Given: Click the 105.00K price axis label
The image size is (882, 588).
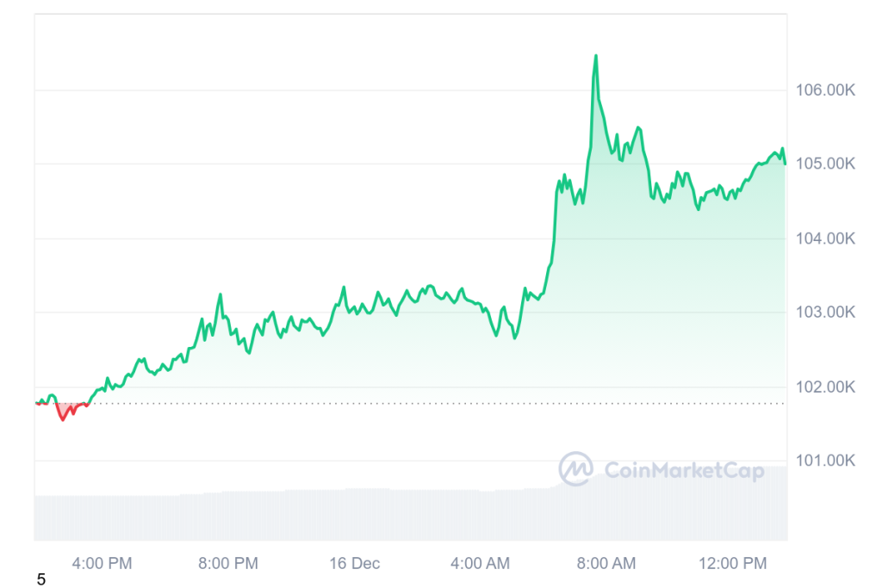Looking at the screenshot, I should 826,164.
